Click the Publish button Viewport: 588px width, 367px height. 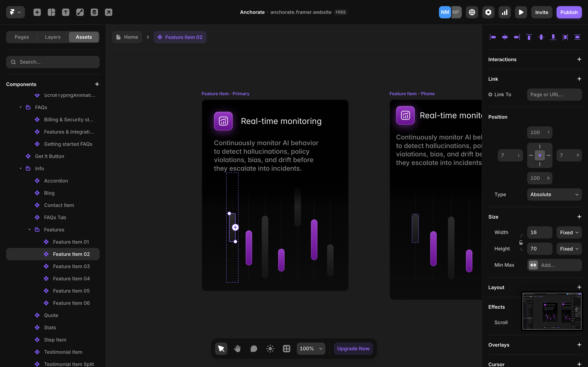click(569, 12)
